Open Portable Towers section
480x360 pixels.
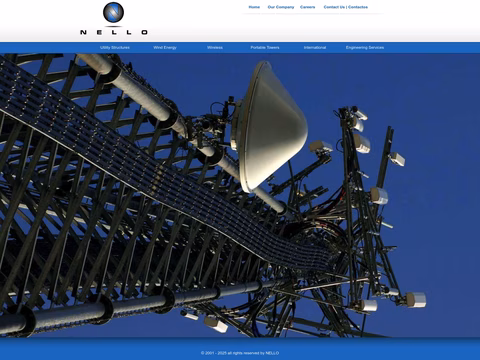[265, 48]
